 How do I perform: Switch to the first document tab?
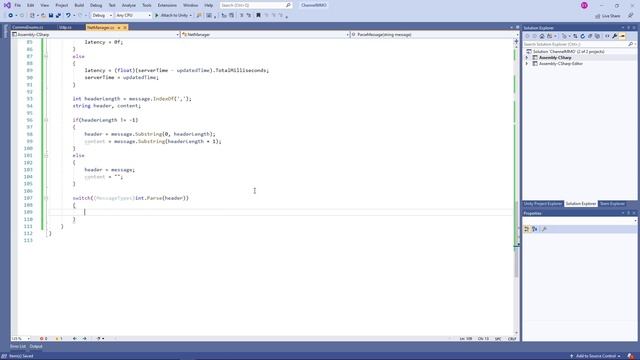point(27,27)
